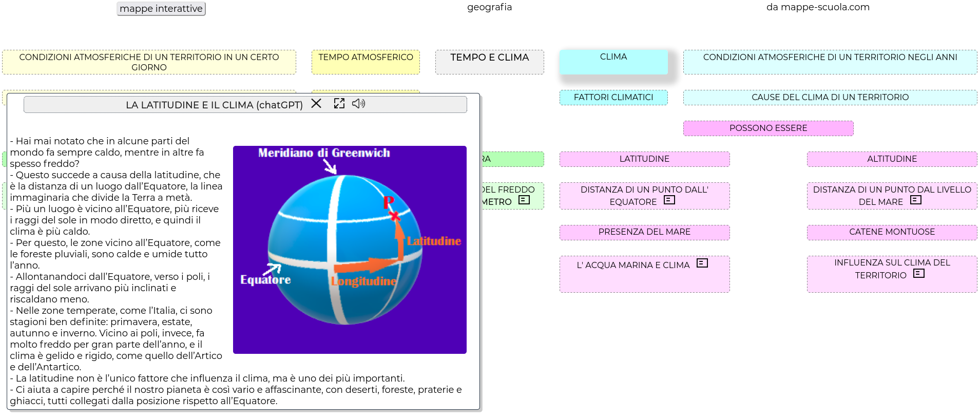Click the DISTANZA DI UN PUNTO DALL' EQUATORE node
980x417 pixels.
(645, 196)
